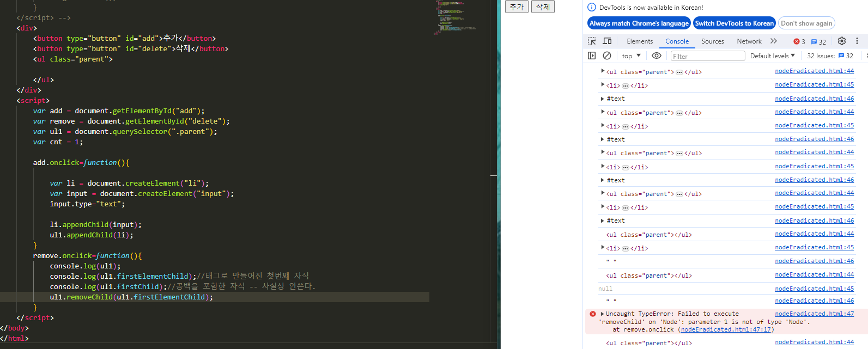Click 'Always match Chrome's language' button
Viewport: 868px width, 349px height.
point(639,23)
